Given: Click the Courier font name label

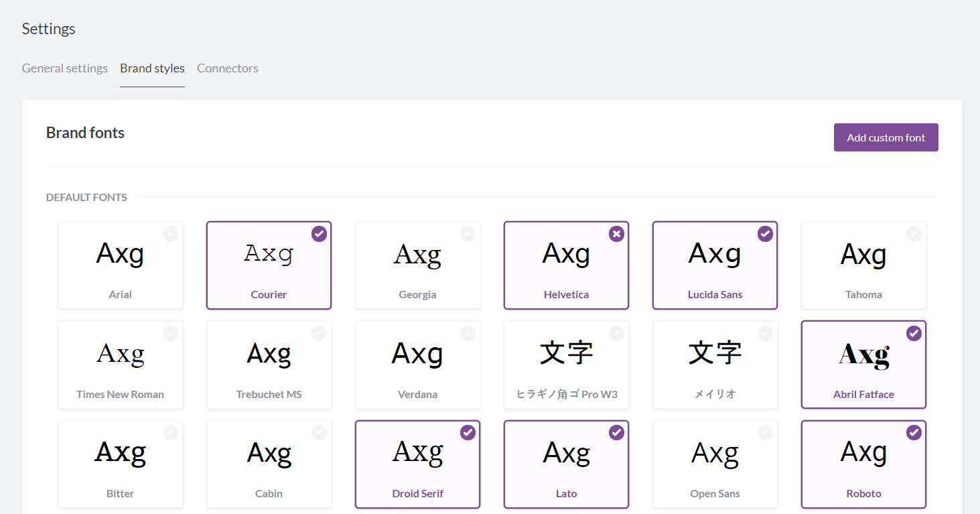Looking at the screenshot, I should pyautogui.click(x=269, y=294).
